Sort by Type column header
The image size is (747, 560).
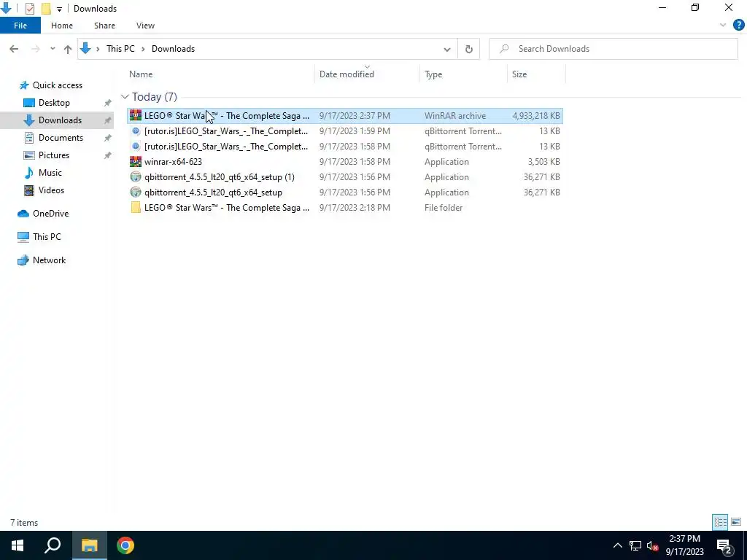click(433, 74)
